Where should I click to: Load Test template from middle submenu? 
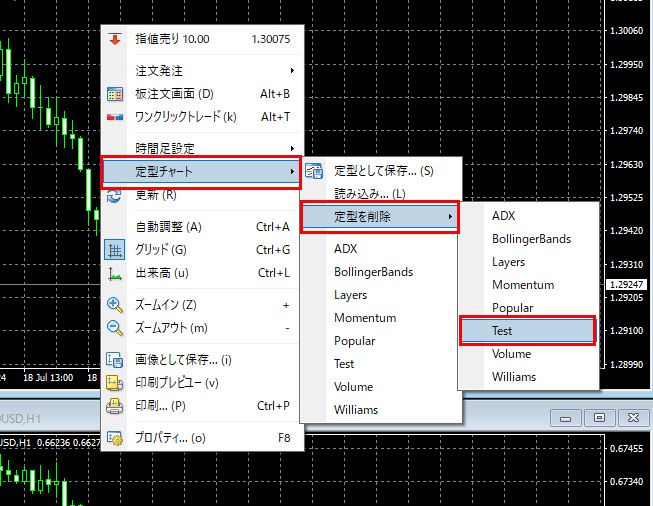pyautogui.click(x=381, y=364)
